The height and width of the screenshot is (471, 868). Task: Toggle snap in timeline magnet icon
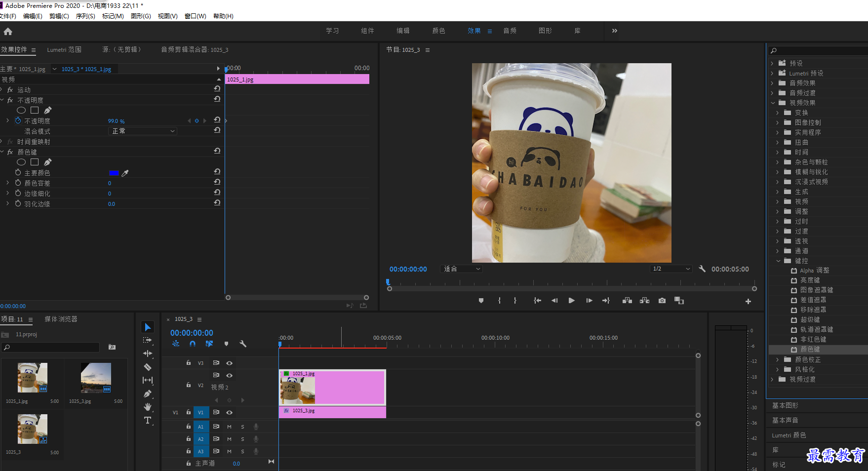coord(193,344)
